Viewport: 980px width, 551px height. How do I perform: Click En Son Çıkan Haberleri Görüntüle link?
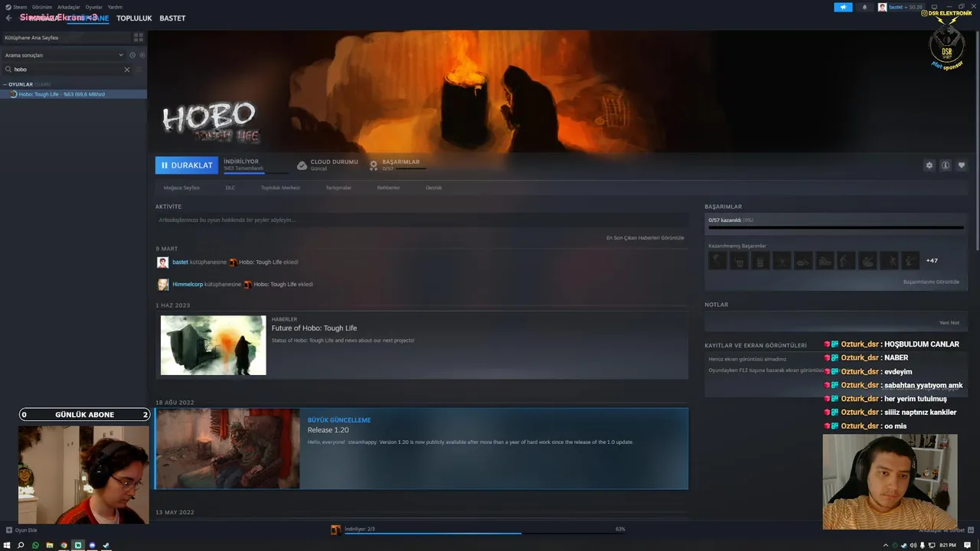tap(645, 238)
